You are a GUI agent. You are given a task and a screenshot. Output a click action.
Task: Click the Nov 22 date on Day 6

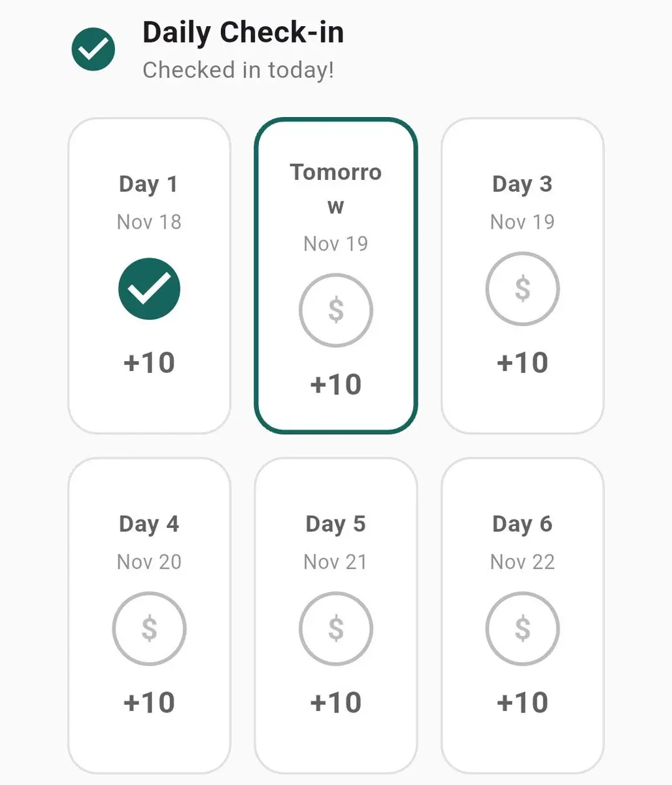(x=522, y=562)
